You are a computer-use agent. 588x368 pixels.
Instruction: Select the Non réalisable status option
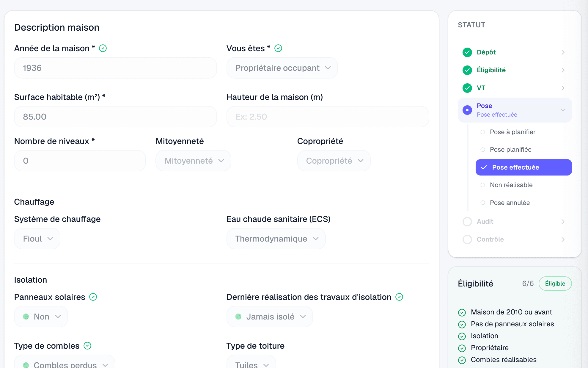click(523, 185)
